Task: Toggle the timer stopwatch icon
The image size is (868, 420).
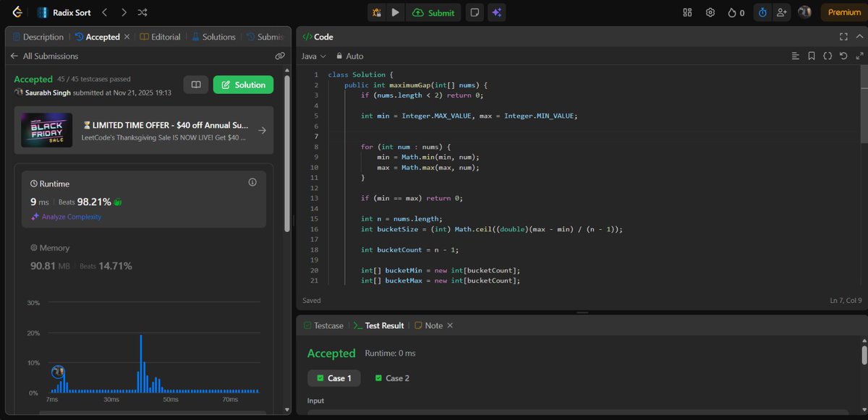Action: pyautogui.click(x=762, y=12)
